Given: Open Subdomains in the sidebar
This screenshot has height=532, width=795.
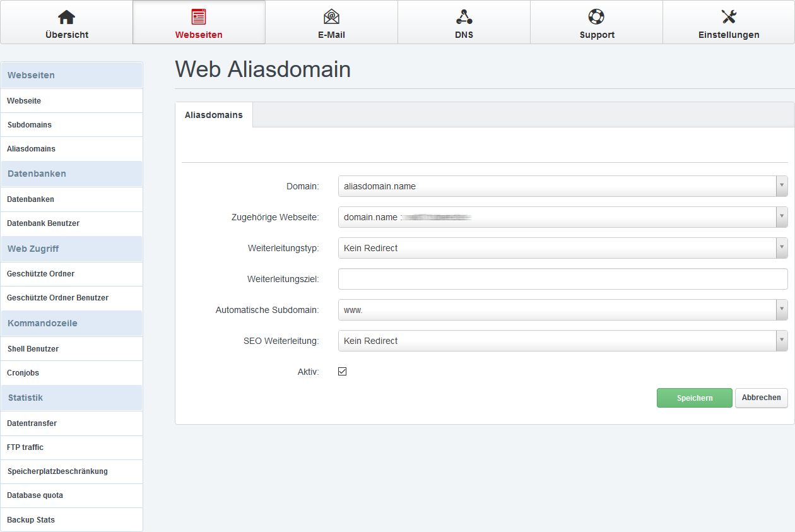Looking at the screenshot, I should [30, 125].
